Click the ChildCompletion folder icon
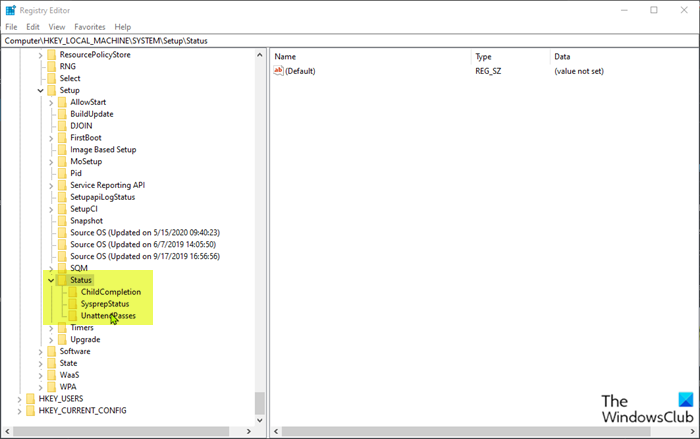The width and height of the screenshot is (700, 439). pos(73,292)
